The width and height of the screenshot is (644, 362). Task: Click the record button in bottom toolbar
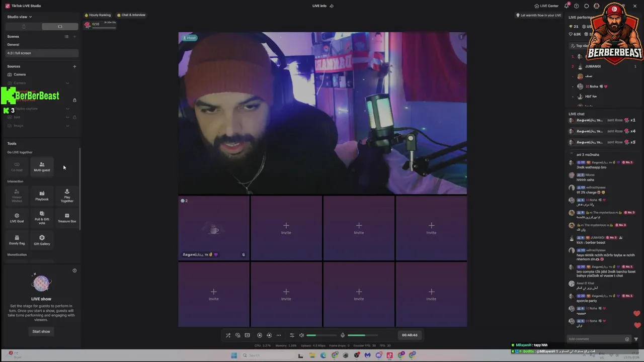(x=260, y=335)
